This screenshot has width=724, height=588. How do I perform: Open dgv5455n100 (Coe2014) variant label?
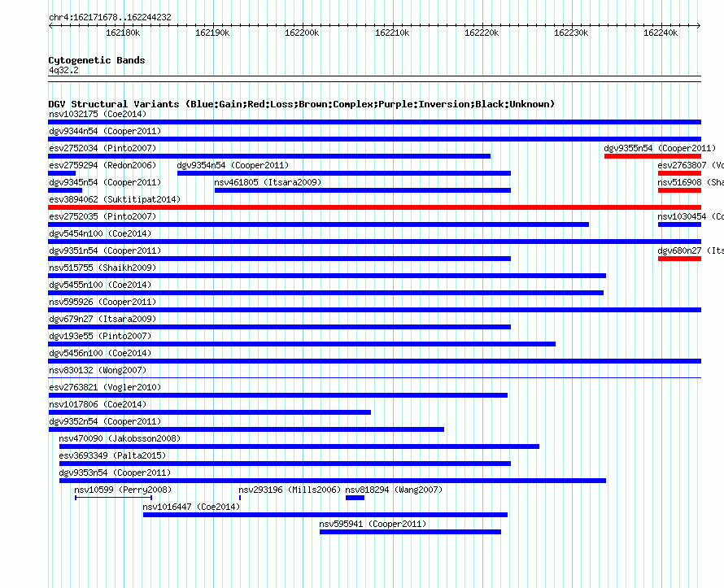coord(100,285)
